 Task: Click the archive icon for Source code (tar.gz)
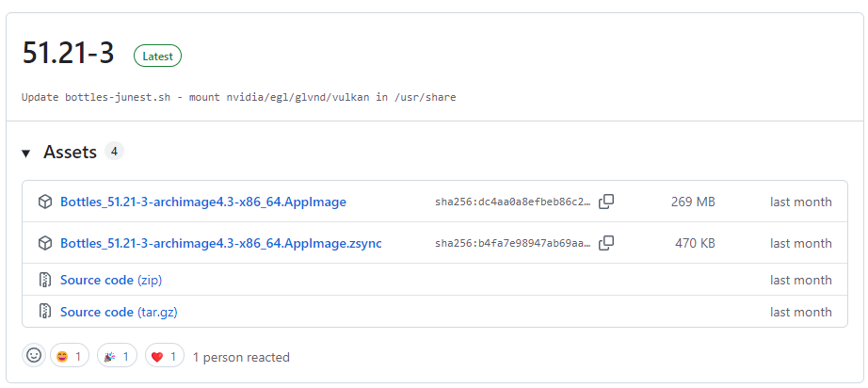45,312
